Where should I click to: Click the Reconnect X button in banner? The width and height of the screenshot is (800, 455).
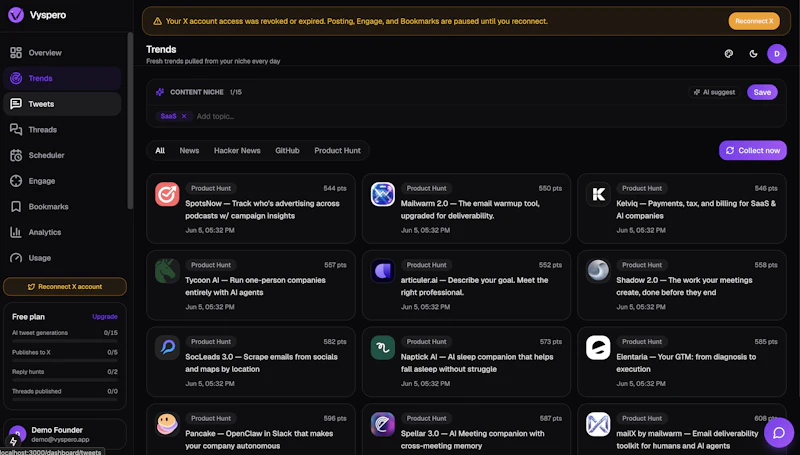pyautogui.click(x=754, y=21)
